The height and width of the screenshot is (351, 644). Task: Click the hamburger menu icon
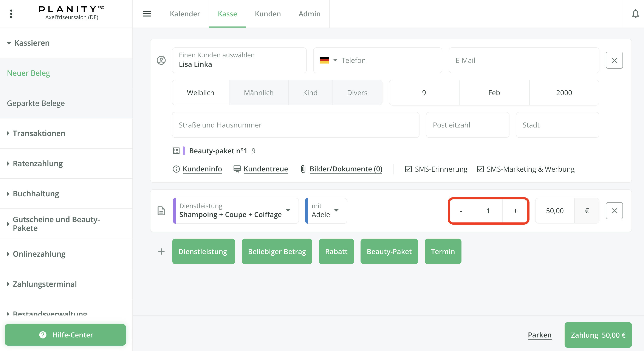pos(147,14)
